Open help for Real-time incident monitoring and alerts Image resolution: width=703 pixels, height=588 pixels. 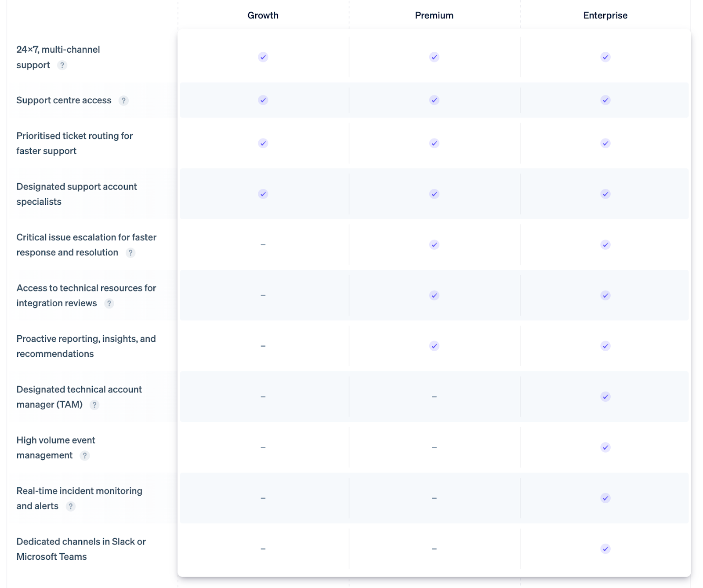tap(71, 506)
